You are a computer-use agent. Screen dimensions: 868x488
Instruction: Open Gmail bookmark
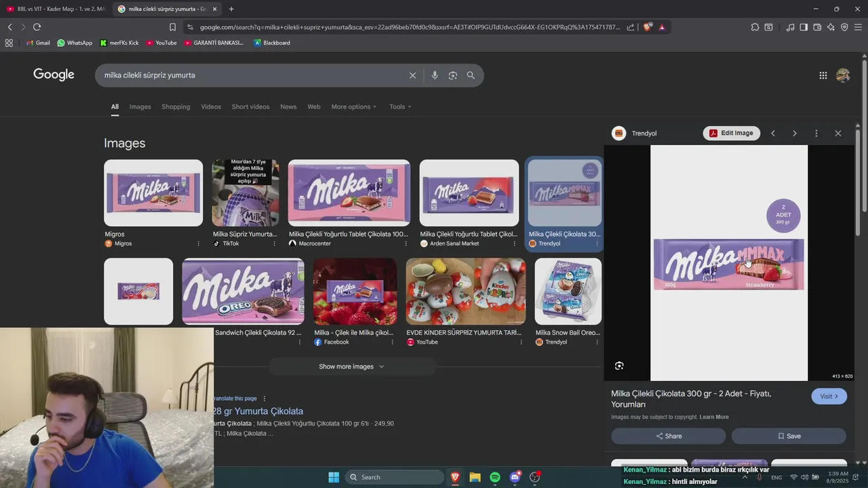(38, 43)
